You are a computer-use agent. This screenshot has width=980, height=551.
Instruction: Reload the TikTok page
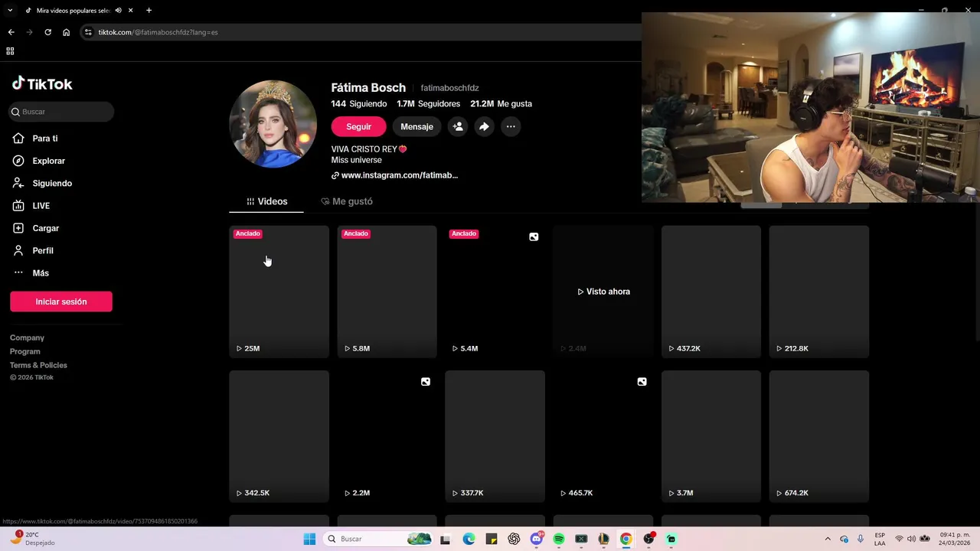[47, 32]
